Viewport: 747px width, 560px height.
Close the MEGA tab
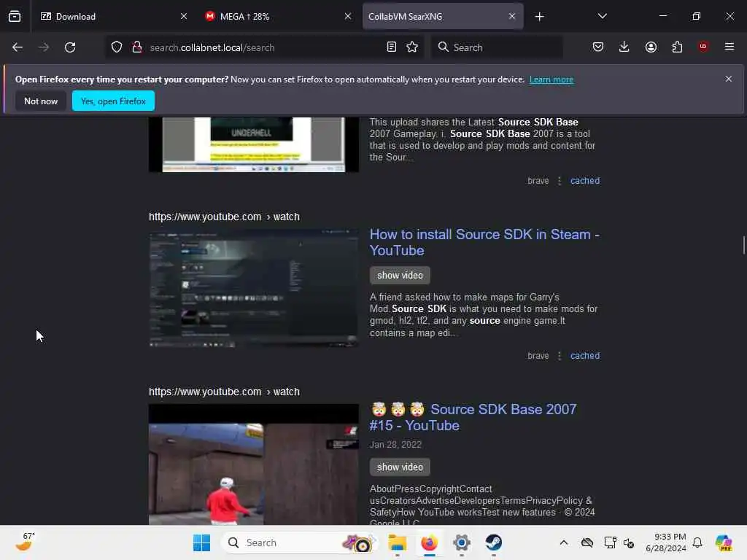(348, 16)
